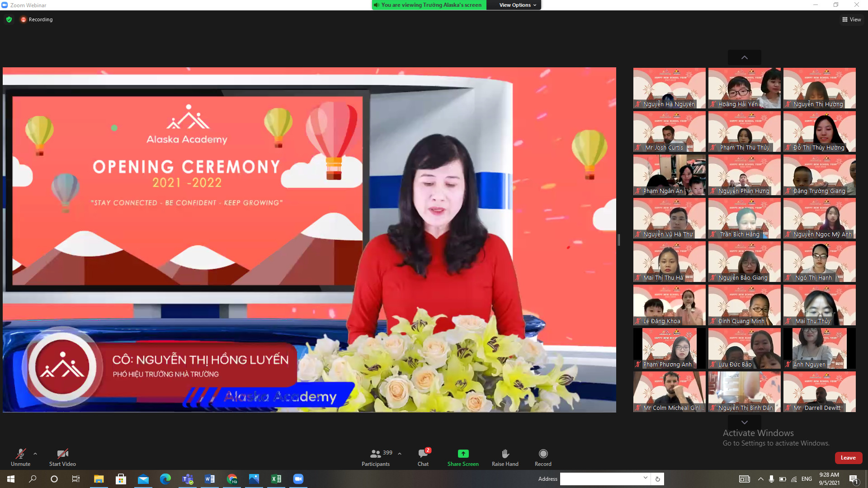Open File Explorer from the taskbar
The width and height of the screenshot is (868, 488).
pyautogui.click(x=99, y=479)
